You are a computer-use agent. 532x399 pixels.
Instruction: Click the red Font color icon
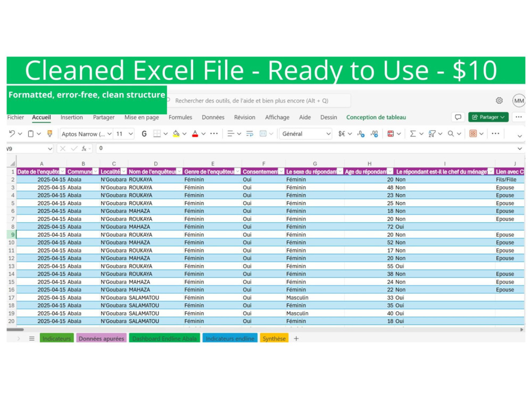coord(195,134)
